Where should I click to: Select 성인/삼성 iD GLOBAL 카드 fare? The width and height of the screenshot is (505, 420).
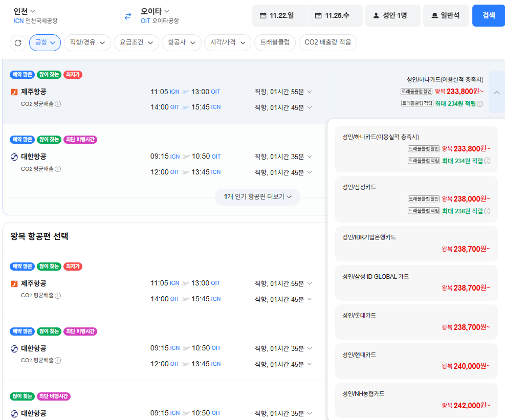416,283
